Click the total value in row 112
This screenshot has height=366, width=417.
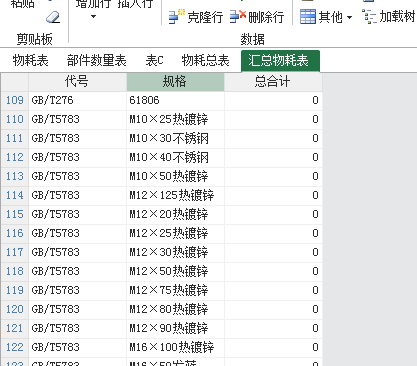(x=273, y=157)
